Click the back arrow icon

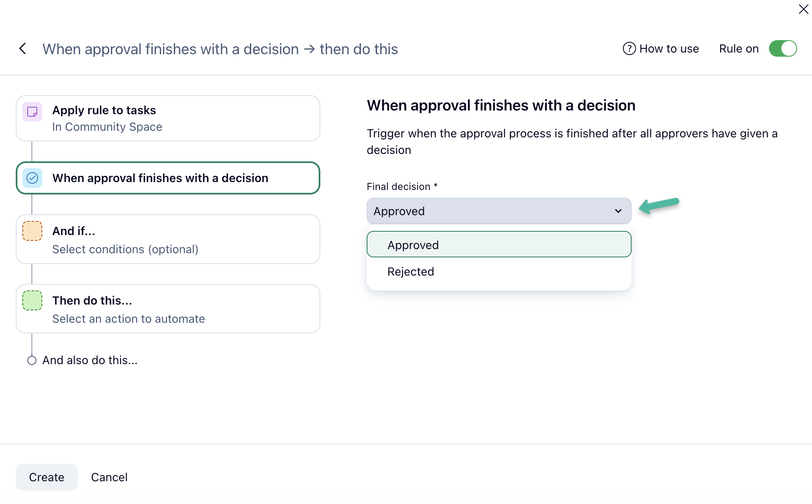[23, 49]
